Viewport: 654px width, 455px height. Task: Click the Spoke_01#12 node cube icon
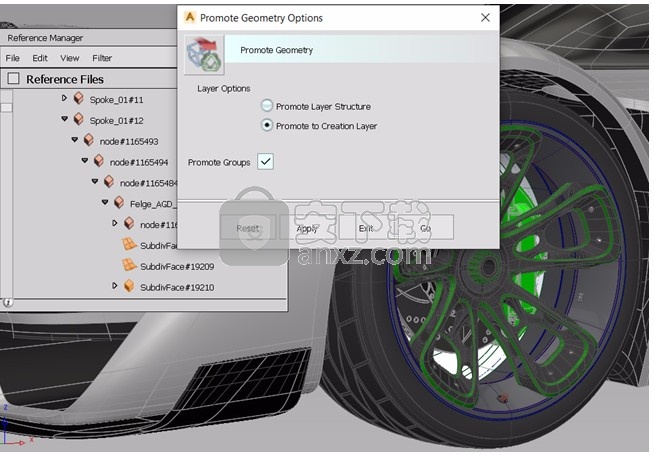(x=78, y=120)
